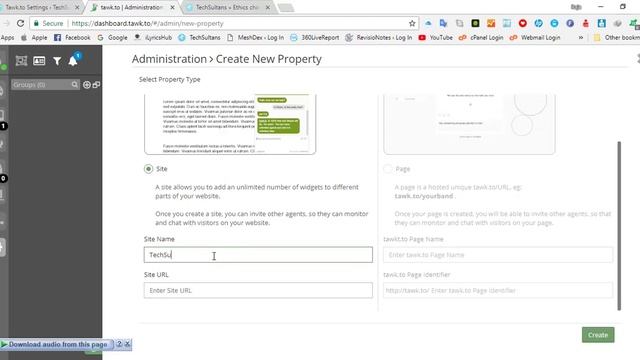Image resolution: width=640 pixels, height=360 pixels.
Task: Close the Tawk.to Settings tab
Action: pos(77,7)
